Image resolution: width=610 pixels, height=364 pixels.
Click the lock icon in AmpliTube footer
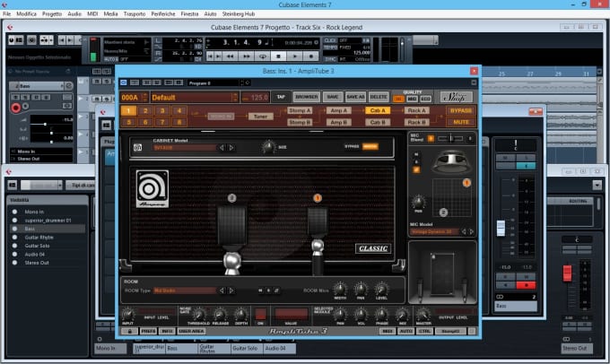[129, 332]
